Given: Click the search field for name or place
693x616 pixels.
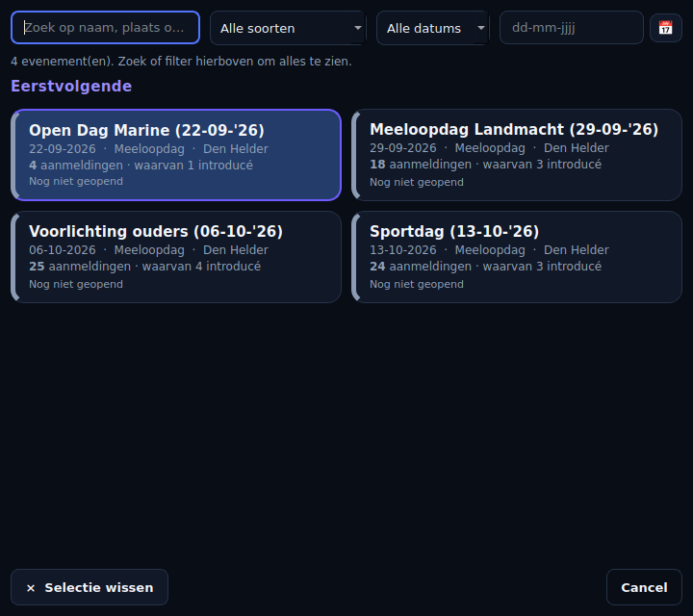Looking at the screenshot, I should 105,27.
